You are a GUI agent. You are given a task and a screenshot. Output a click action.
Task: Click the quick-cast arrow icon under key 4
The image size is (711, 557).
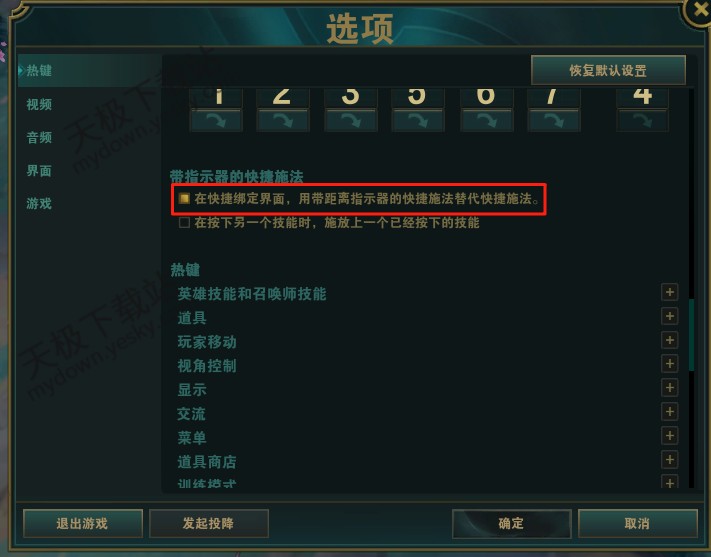643,120
